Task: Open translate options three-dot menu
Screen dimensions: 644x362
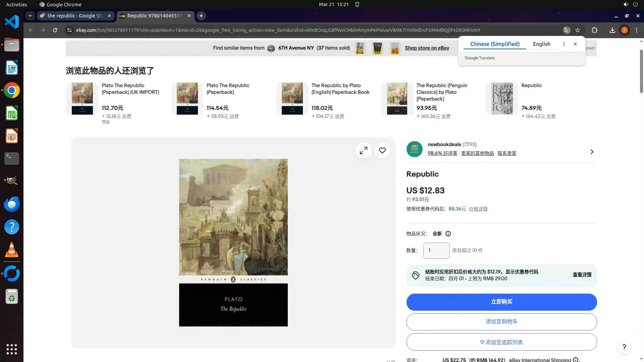Action: pyautogui.click(x=564, y=44)
